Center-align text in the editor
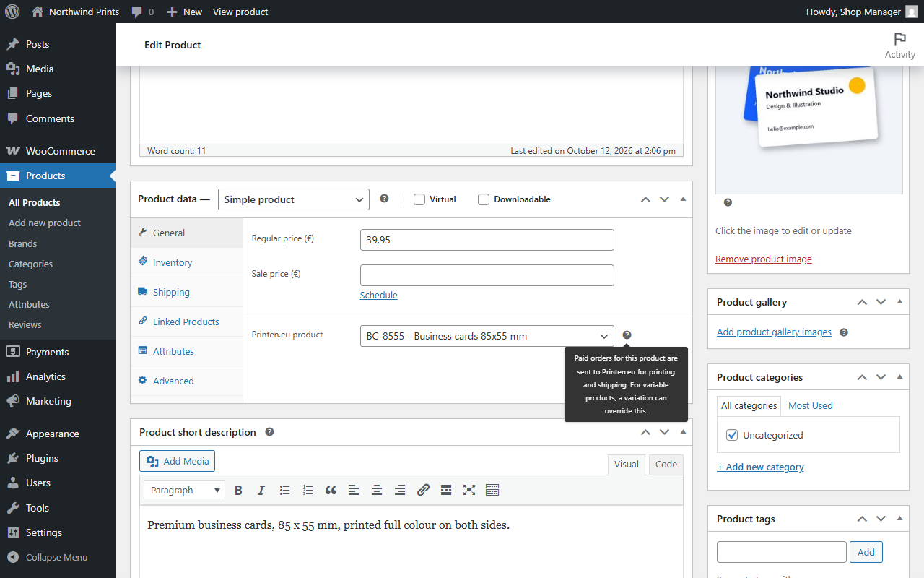The image size is (924, 578). [377, 490]
